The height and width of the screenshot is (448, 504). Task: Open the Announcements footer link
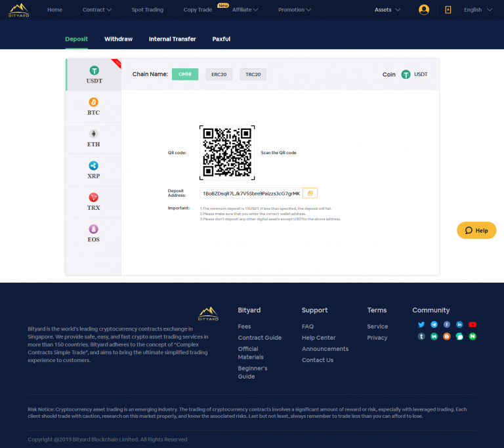(x=325, y=349)
